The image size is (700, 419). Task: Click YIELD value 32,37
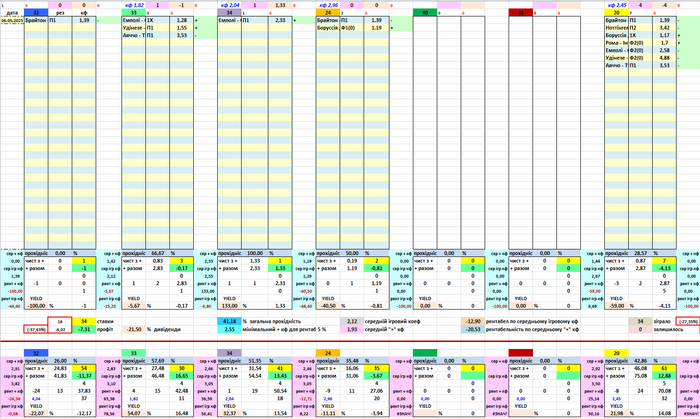click(x=229, y=414)
